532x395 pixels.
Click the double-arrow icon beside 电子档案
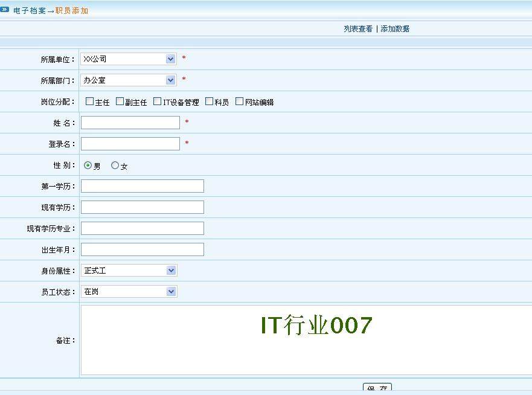(x=5, y=10)
